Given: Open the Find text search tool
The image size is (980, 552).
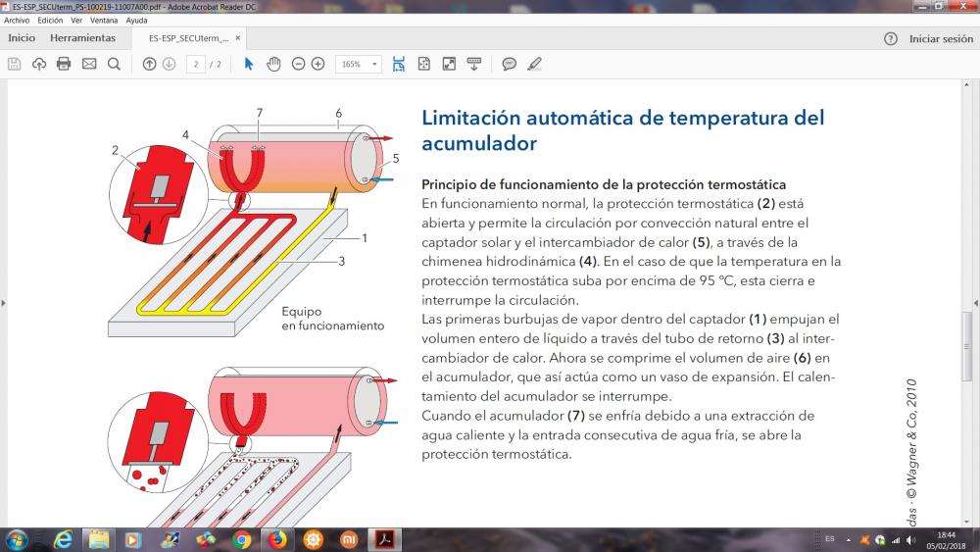Looking at the screenshot, I should point(114,64).
